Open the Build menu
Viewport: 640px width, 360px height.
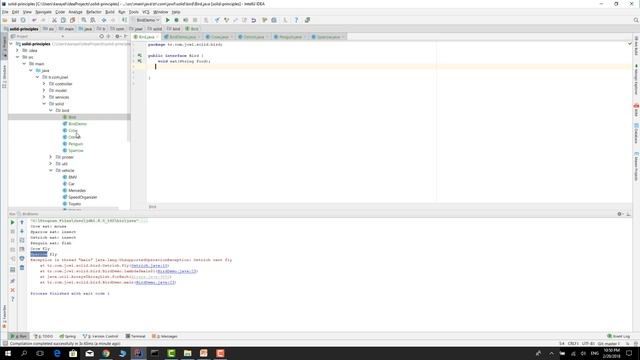coord(110,12)
